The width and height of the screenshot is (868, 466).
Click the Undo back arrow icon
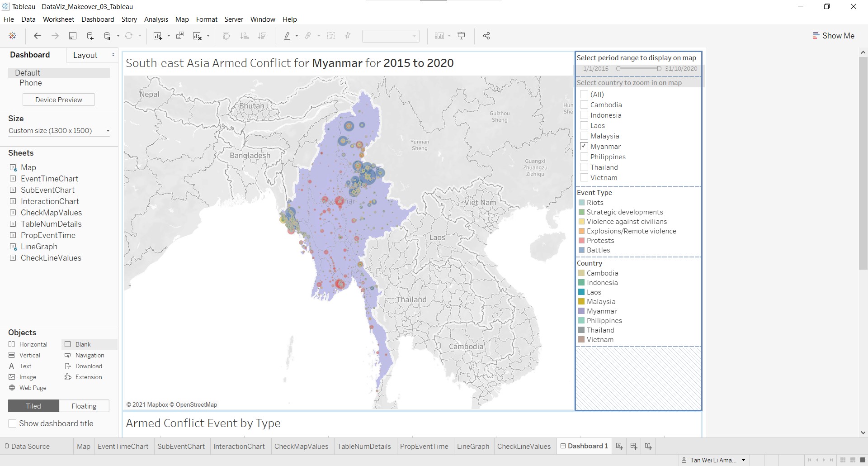point(38,36)
